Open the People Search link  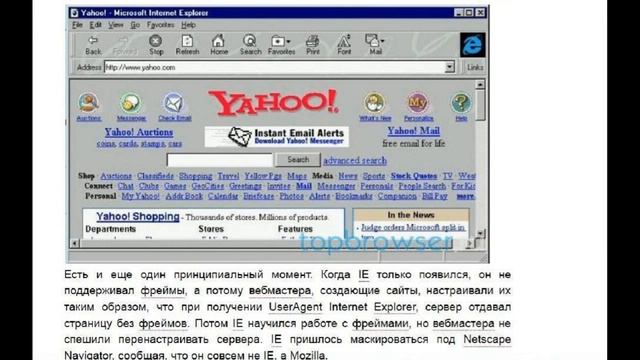[x=422, y=186]
